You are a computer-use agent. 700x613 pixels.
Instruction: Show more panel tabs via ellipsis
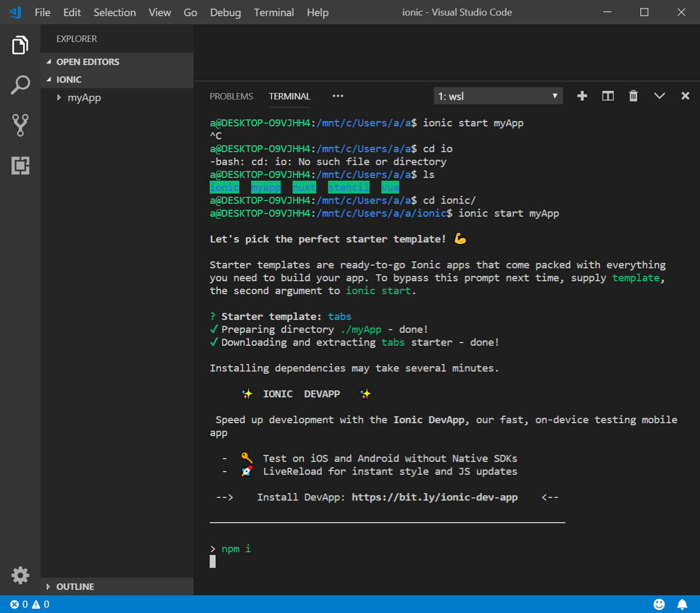(338, 96)
